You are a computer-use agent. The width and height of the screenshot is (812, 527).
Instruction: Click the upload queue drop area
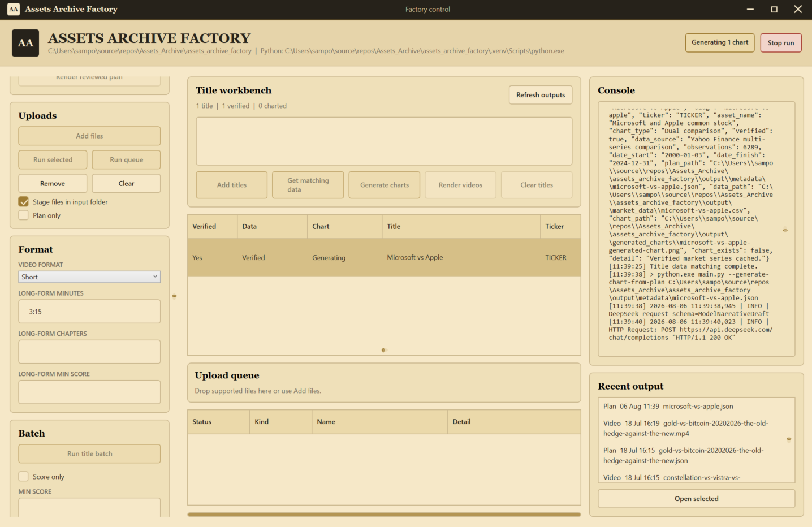pyautogui.click(x=384, y=383)
